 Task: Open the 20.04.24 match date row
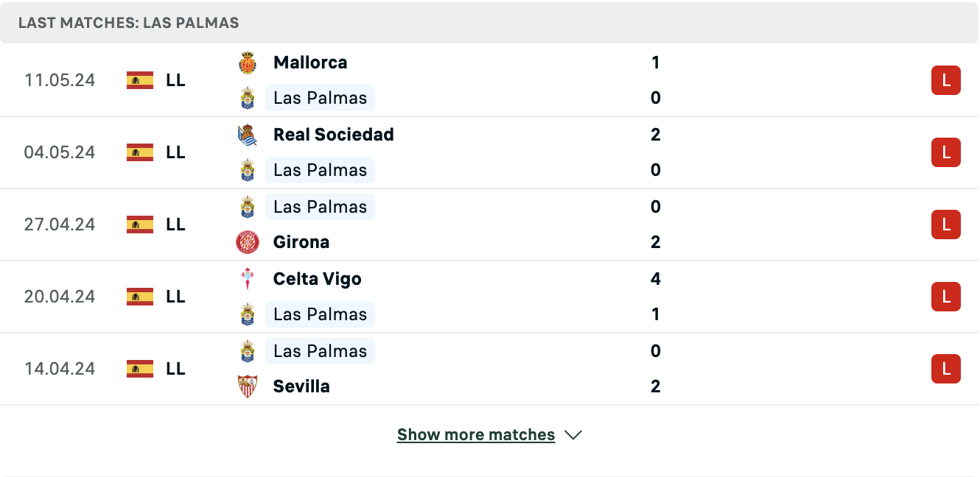[489, 297]
